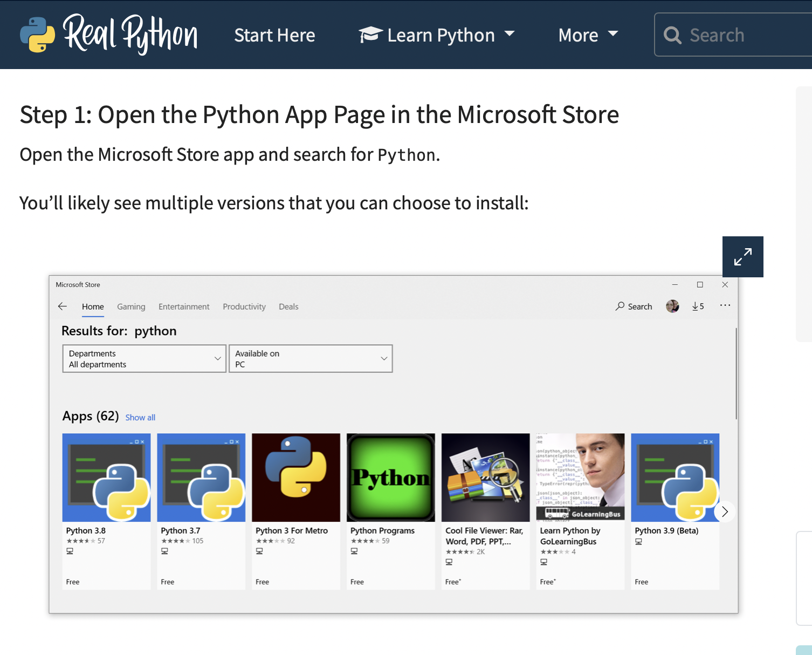Click the PC device icon under Python 3.7

(x=164, y=551)
